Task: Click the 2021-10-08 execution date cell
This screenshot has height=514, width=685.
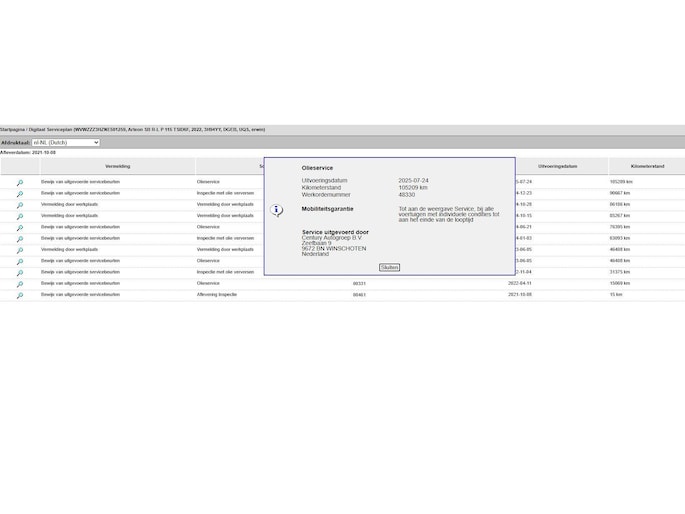Action: coord(520,295)
